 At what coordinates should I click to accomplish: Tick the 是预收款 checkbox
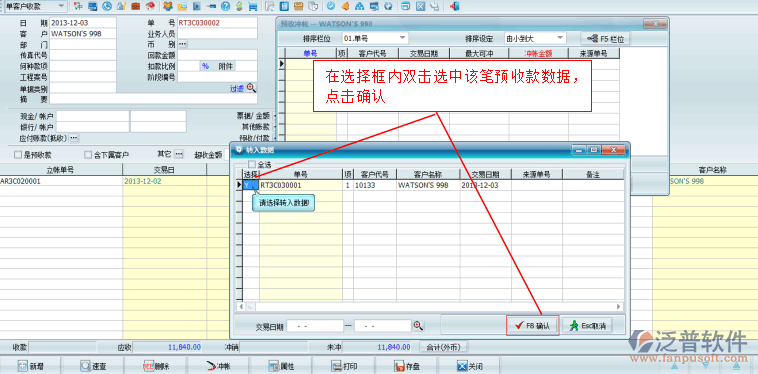coord(18,155)
